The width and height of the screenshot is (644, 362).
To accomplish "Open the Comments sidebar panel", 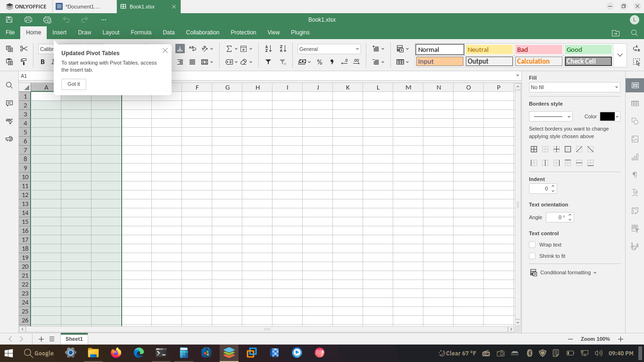I will [x=9, y=103].
